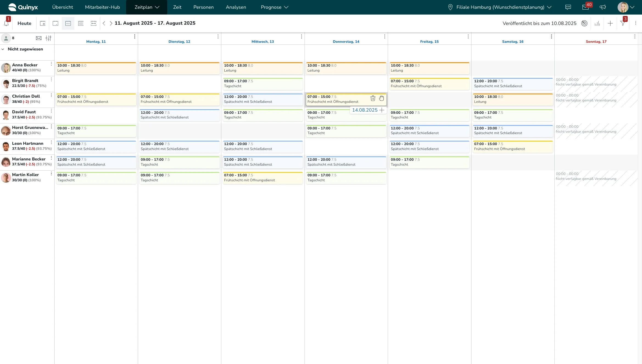Collapse the Nicht zugewiesen section
This screenshot has height=364, width=642.
(x=3, y=49)
